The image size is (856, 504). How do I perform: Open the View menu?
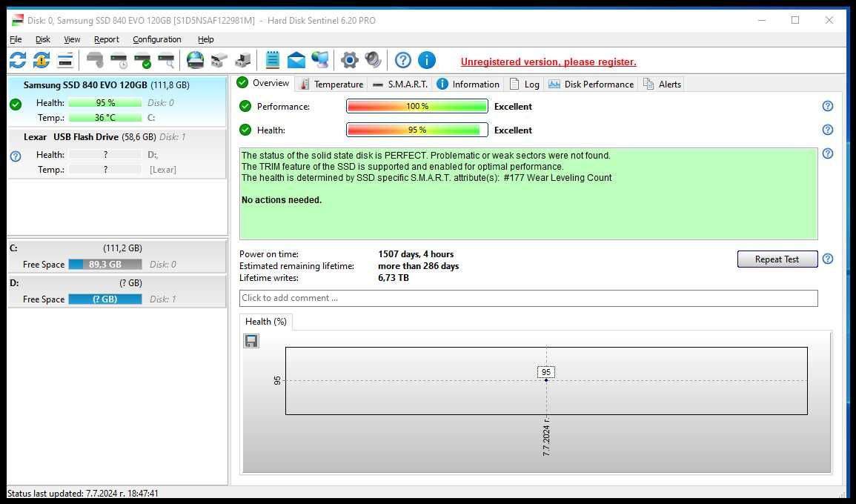pos(72,39)
